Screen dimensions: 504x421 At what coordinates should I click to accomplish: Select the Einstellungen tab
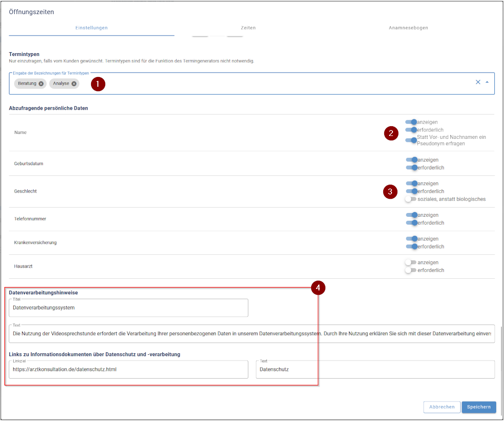pyautogui.click(x=92, y=28)
